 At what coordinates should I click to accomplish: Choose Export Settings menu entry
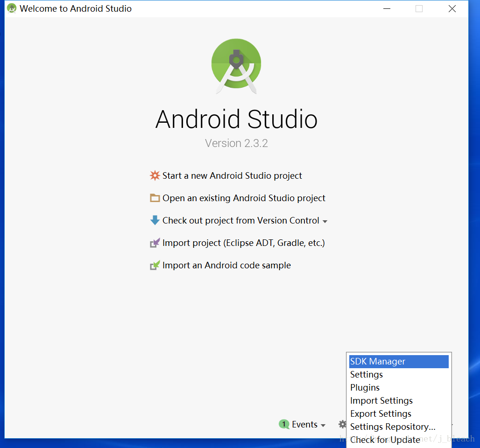399,414
